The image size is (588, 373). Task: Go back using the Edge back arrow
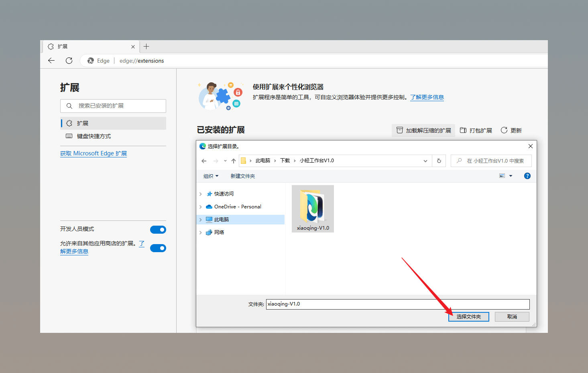click(x=51, y=61)
